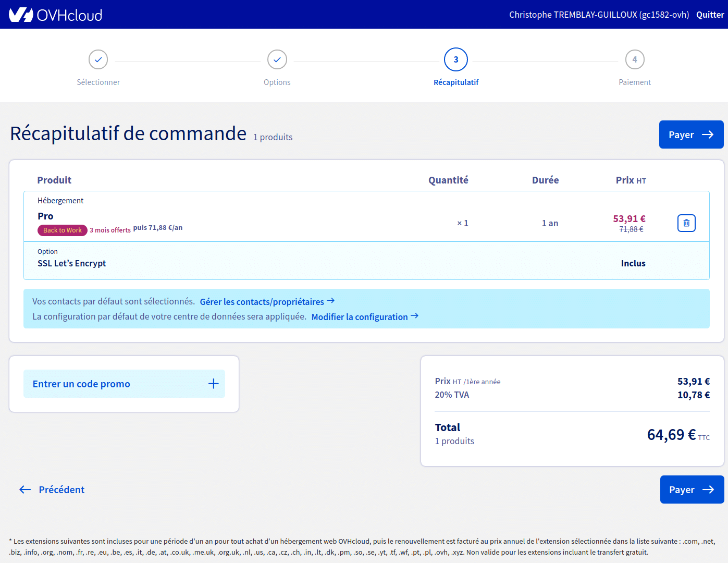The height and width of the screenshot is (563, 728).
Task: Go back with Précédent
Action: pyautogui.click(x=52, y=489)
